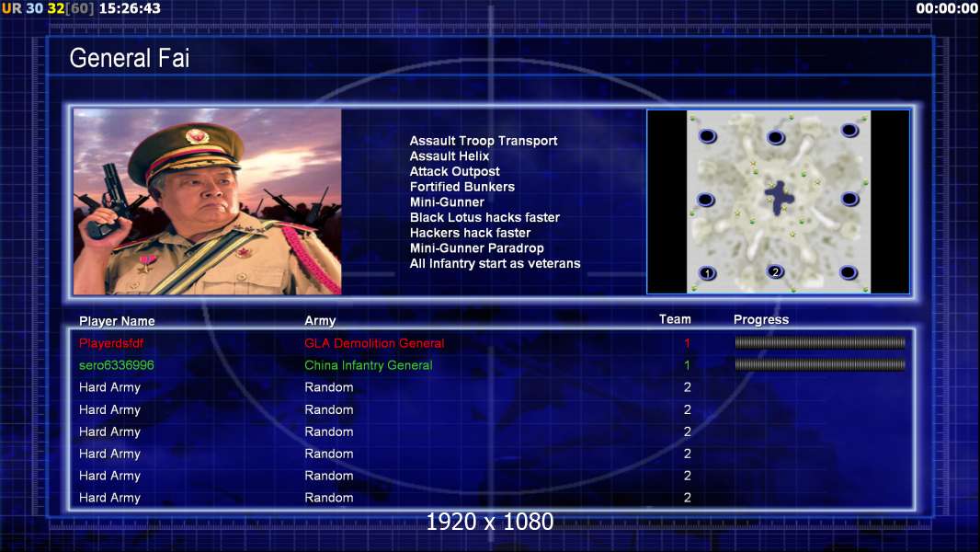This screenshot has width=980, height=552.
Task: Click the "Fortified Bunkers" ability line
Action: point(462,187)
